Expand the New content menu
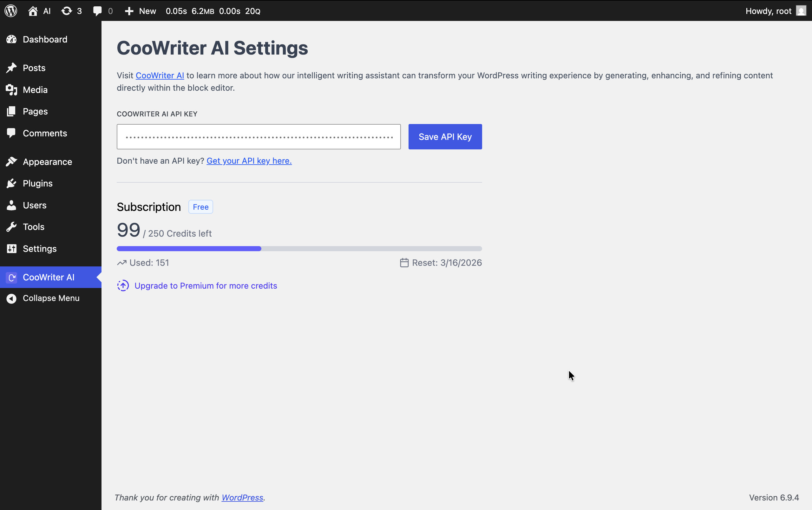 tap(140, 11)
